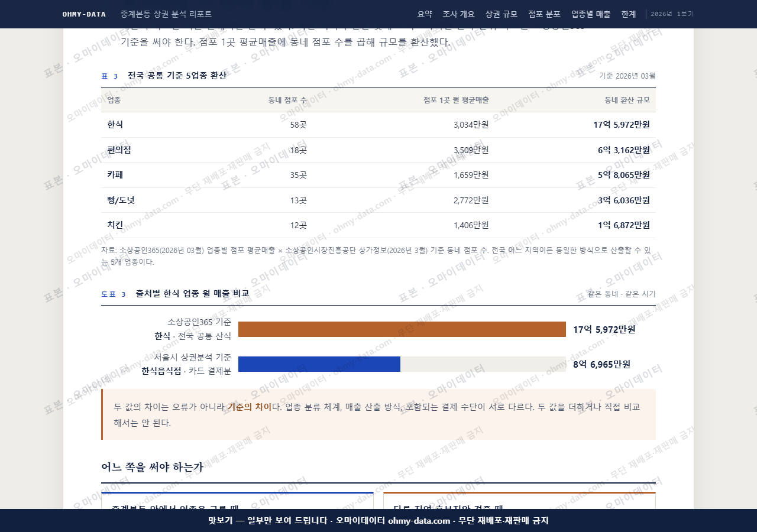Screen dimensions: 757x532
Task: Click the 8억 6,965만원 chart value
Action: pos(601,364)
